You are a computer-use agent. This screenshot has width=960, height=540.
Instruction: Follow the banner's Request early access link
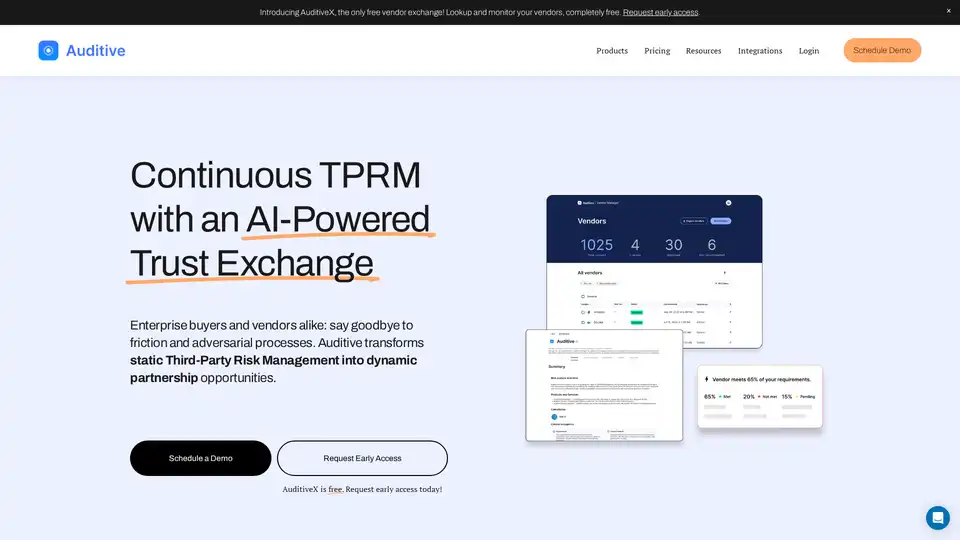point(660,12)
